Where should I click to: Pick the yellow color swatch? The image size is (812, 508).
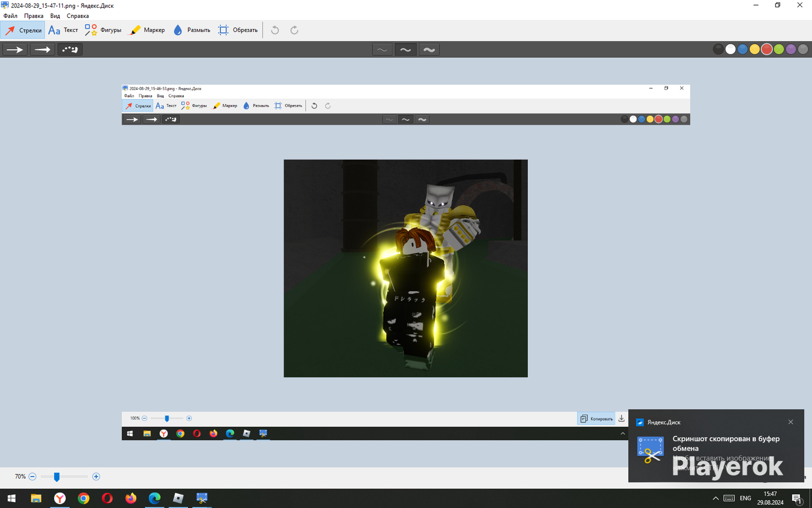click(x=755, y=49)
